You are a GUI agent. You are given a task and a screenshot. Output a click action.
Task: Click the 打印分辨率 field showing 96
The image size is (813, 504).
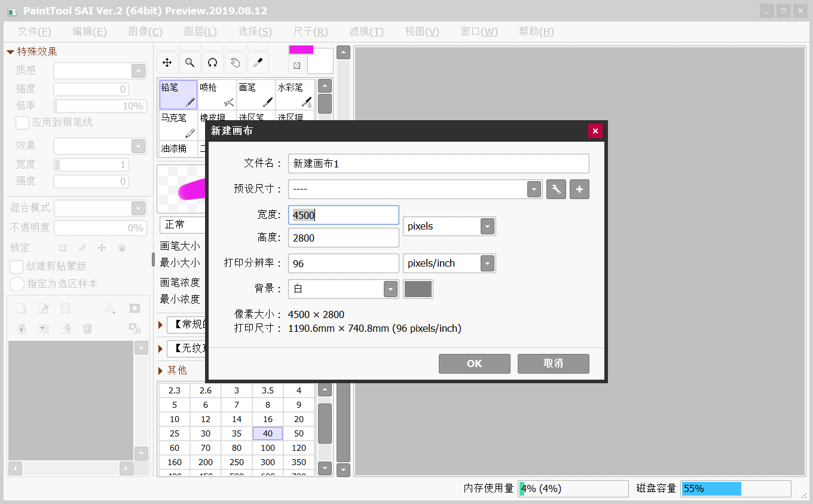pos(344,263)
